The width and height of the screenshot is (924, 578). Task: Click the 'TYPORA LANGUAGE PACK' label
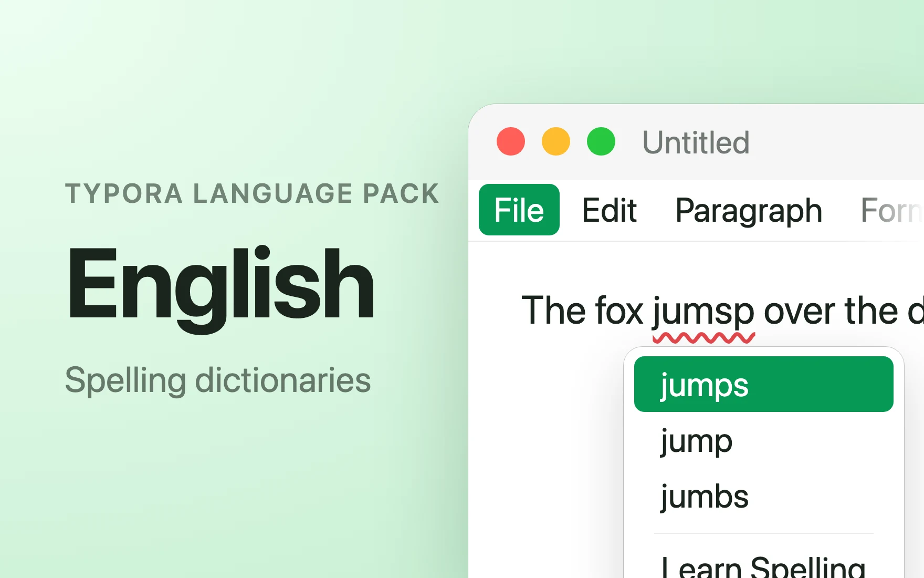[252, 193]
